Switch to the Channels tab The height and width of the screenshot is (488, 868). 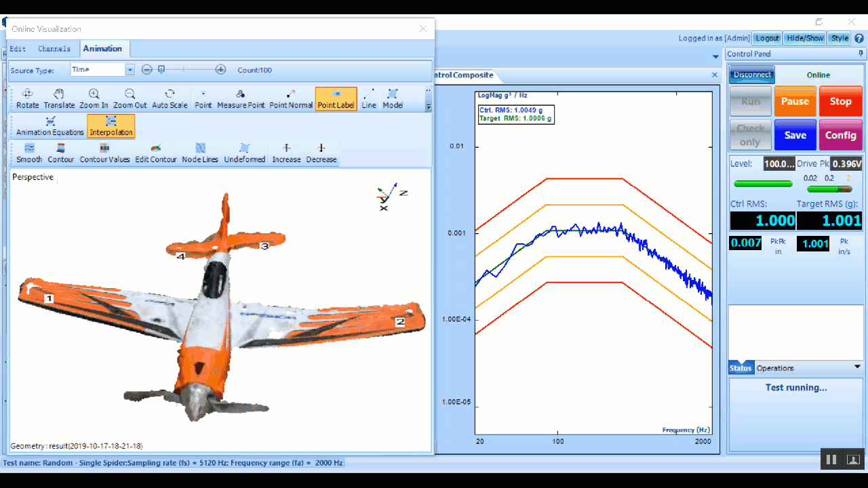click(x=54, y=48)
